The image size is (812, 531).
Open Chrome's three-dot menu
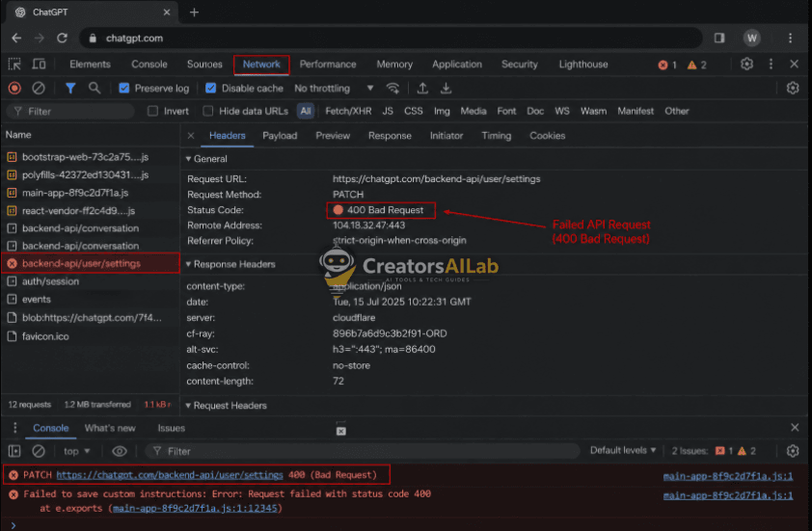pos(790,38)
